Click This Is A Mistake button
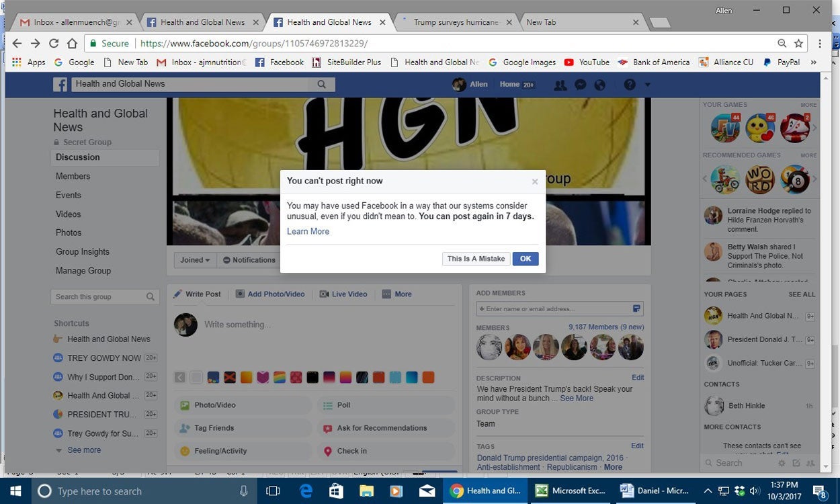840x504 pixels. pos(476,259)
